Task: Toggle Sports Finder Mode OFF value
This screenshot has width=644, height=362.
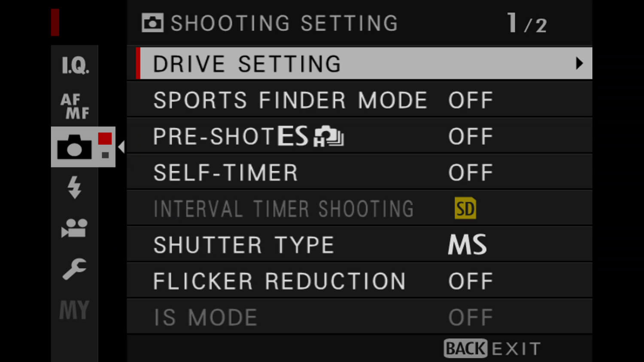Action: click(471, 100)
